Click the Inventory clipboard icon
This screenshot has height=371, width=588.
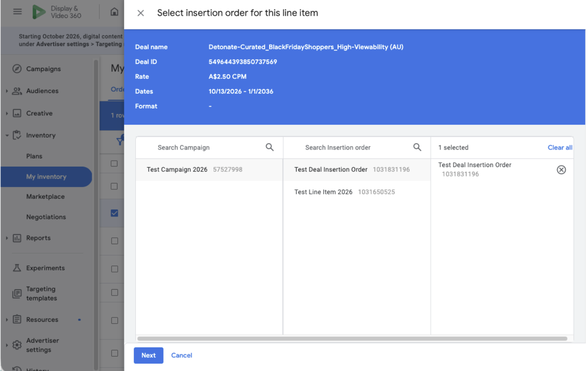coord(17,135)
